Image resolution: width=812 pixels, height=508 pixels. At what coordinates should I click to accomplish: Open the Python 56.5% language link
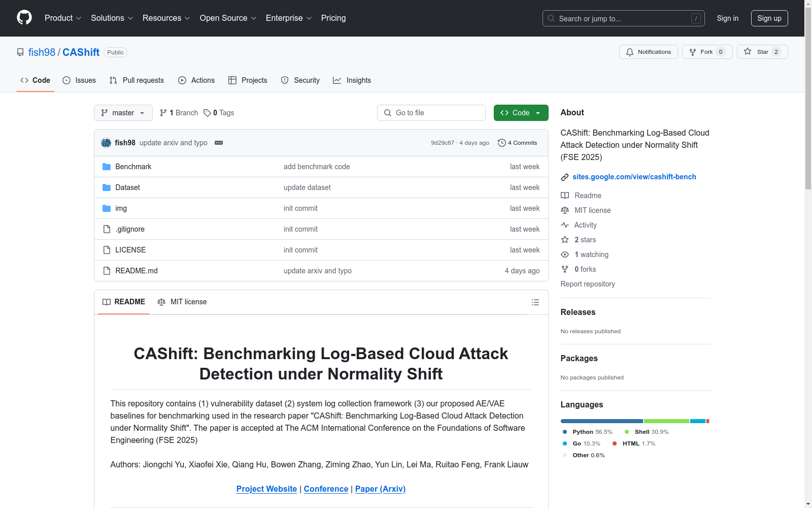coord(588,432)
